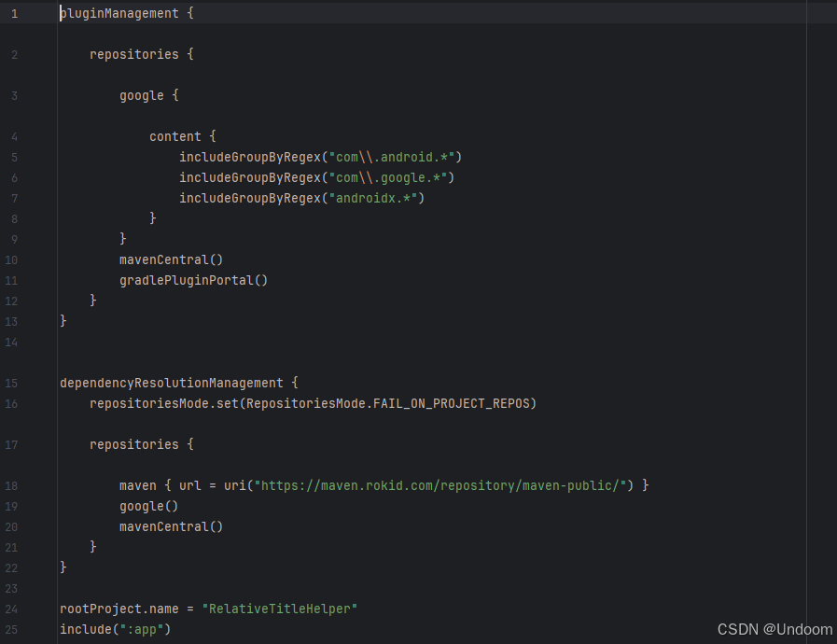Click line number 16 in the gutter
837x644 pixels.
11,404
